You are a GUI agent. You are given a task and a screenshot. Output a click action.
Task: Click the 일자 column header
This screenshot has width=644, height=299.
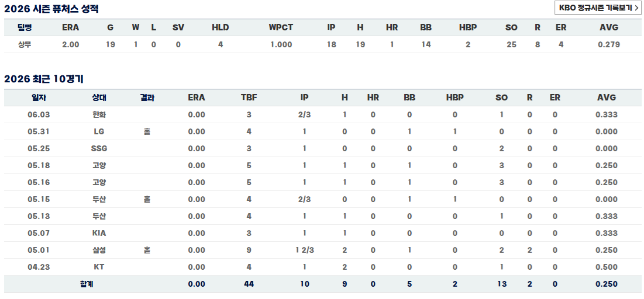pos(39,98)
